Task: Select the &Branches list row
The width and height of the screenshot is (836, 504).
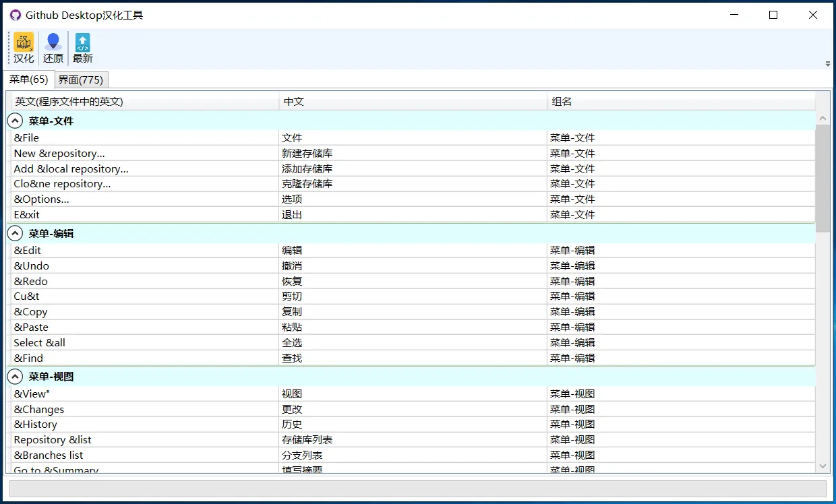Action: [x=413, y=455]
